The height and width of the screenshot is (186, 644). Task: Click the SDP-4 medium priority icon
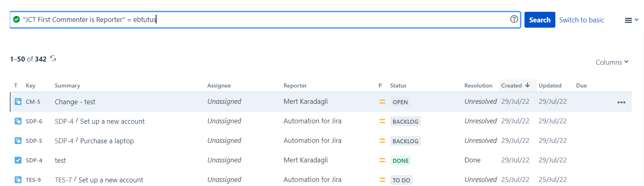(x=382, y=160)
